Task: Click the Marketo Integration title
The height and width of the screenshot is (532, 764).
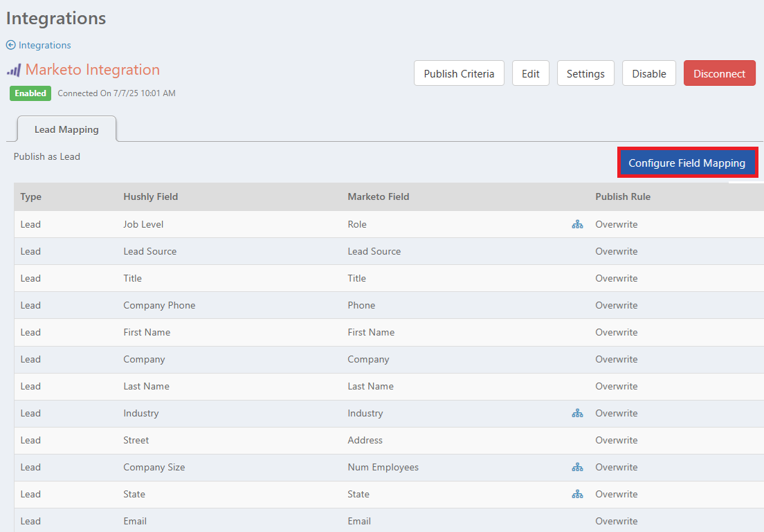Action: pos(93,70)
